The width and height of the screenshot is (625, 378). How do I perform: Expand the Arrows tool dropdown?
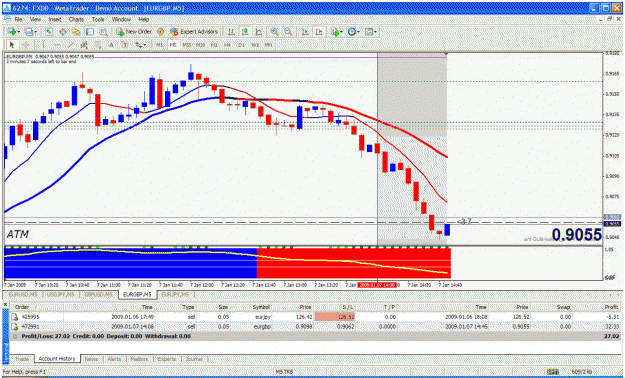point(145,45)
